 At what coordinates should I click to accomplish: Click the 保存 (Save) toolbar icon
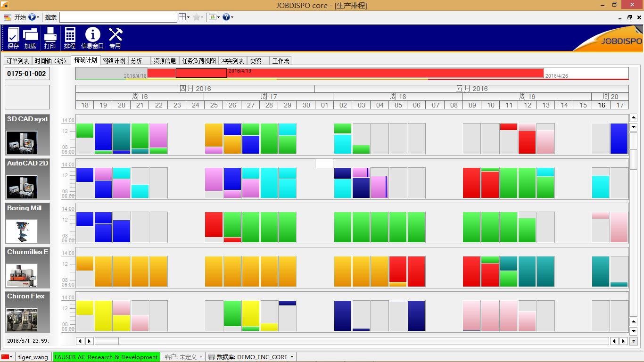tap(13, 38)
